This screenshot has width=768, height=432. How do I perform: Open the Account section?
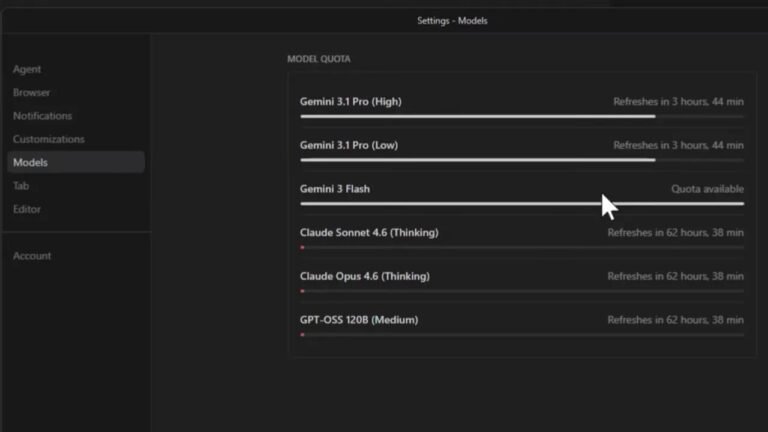point(32,256)
